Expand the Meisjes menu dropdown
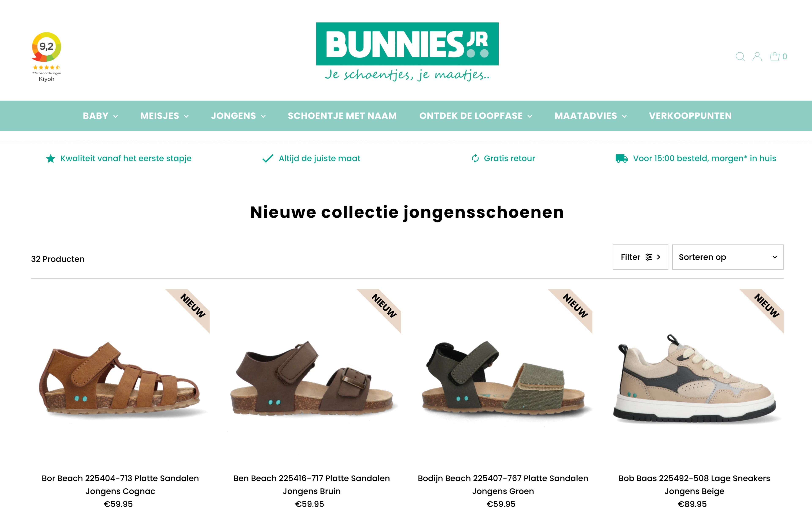812x507 pixels. pos(165,116)
